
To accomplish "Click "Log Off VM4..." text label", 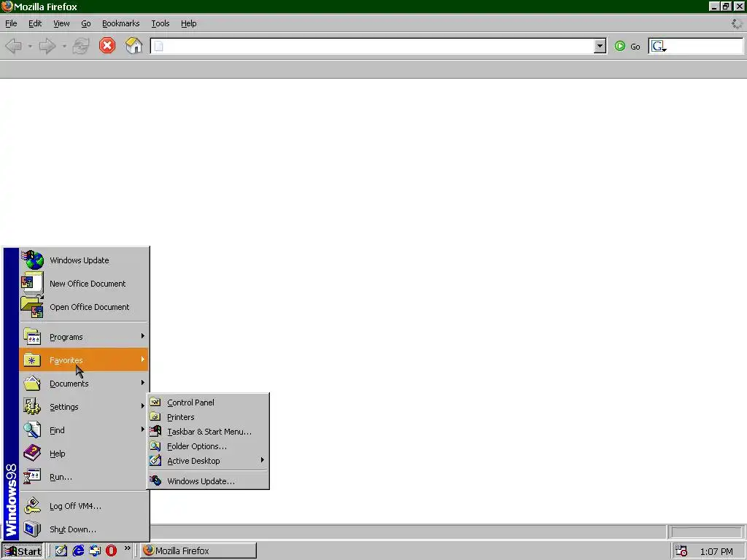I will point(75,506).
